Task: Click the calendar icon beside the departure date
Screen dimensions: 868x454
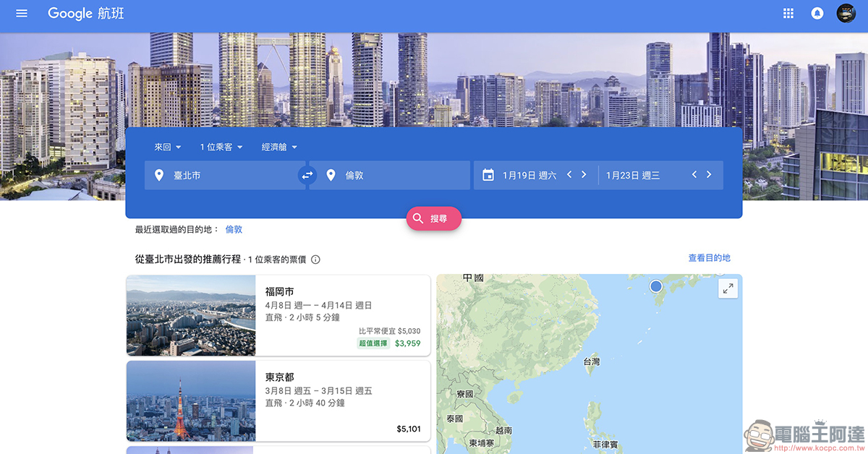Action: point(490,174)
